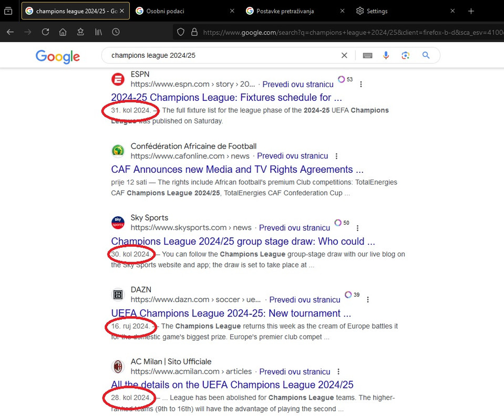Image resolution: width=504 pixels, height=420 pixels.
Task: Click the acmilan.com URL breadcrumb
Action: [x=191, y=372]
